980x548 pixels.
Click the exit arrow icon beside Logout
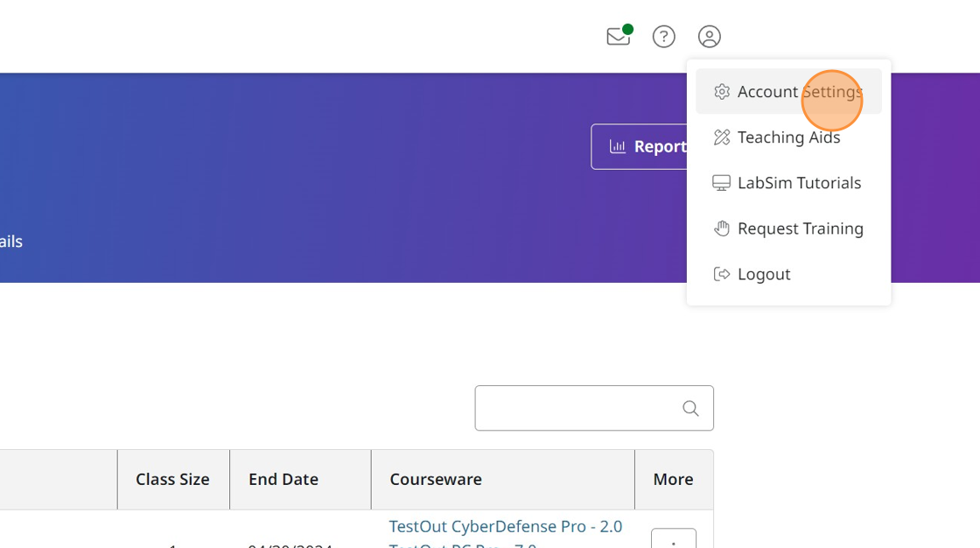click(x=722, y=273)
